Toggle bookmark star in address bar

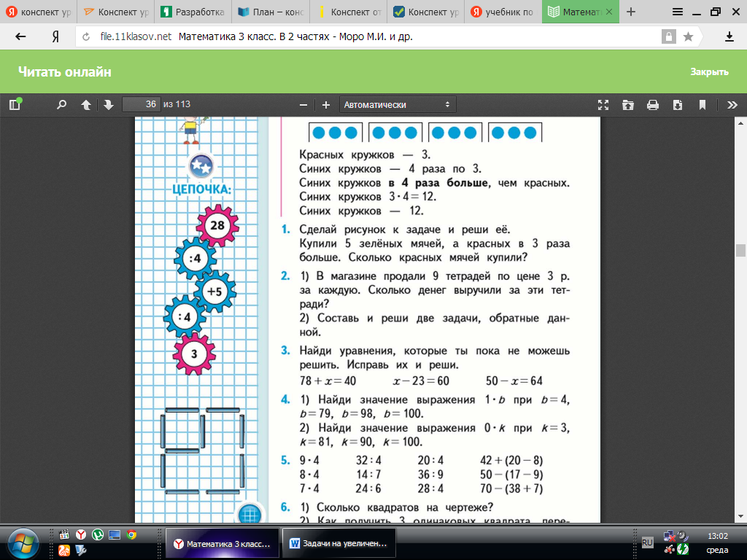tap(688, 36)
